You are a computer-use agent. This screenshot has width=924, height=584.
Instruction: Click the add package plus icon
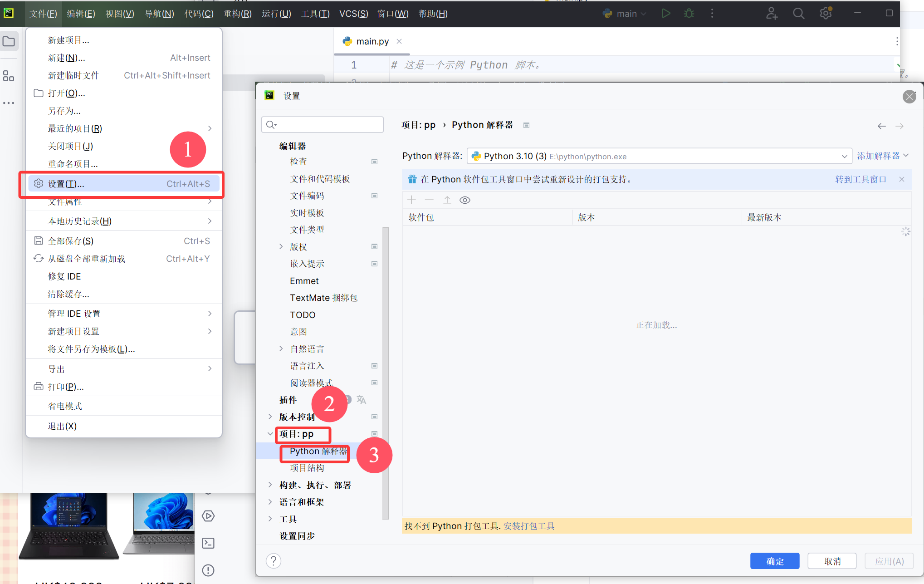[411, 200]
